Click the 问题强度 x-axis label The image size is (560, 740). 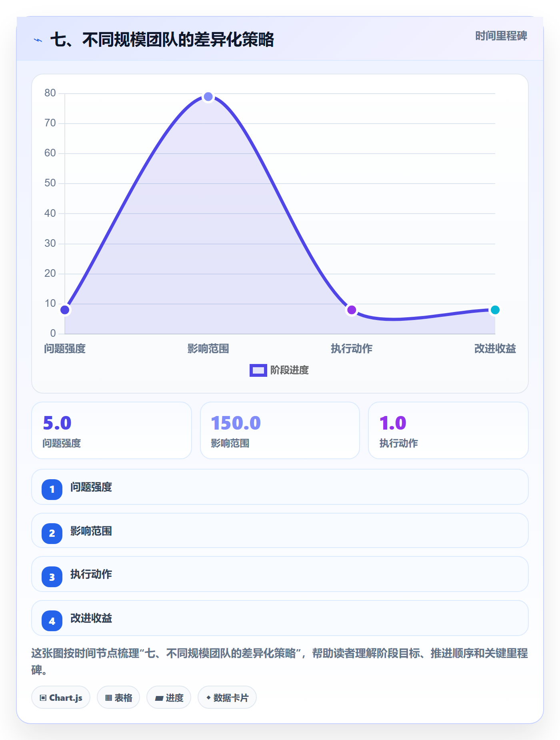[x=65, y=349]
